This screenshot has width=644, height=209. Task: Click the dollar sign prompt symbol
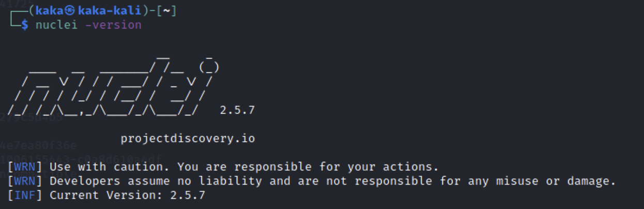24,25
